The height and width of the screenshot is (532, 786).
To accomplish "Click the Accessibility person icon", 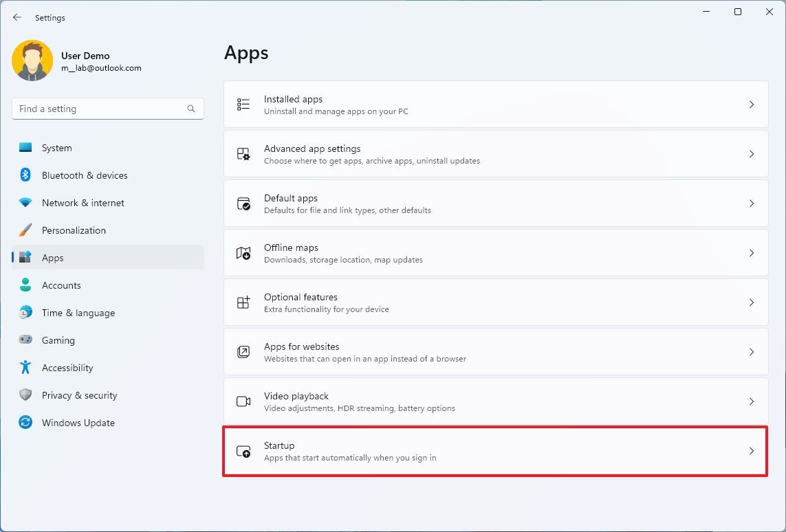I will [x=25, y=368].
